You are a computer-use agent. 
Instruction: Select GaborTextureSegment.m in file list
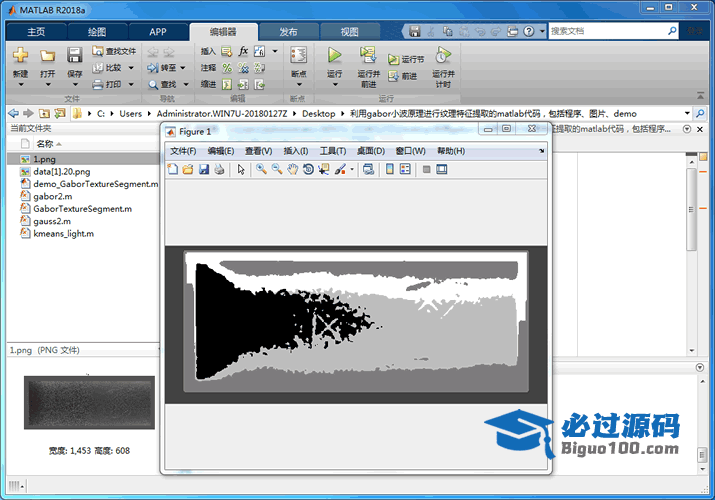pos(82,209)
